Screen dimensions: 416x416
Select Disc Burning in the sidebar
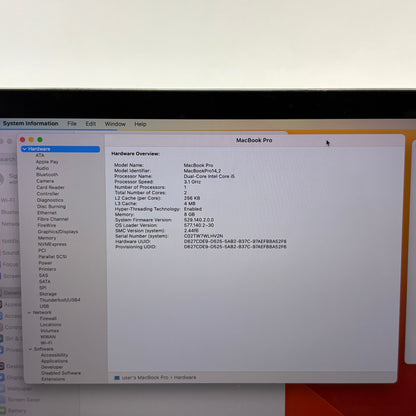coord(51,206)
